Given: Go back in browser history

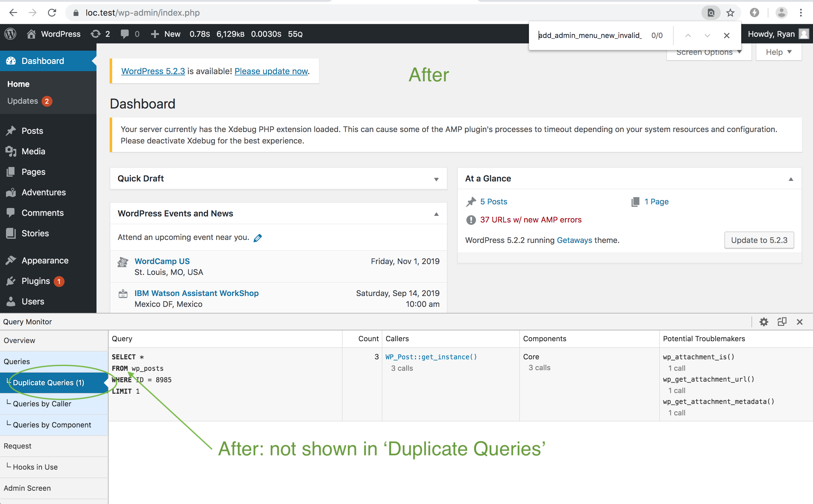Looking at the screenshot, I should point(13,13).
